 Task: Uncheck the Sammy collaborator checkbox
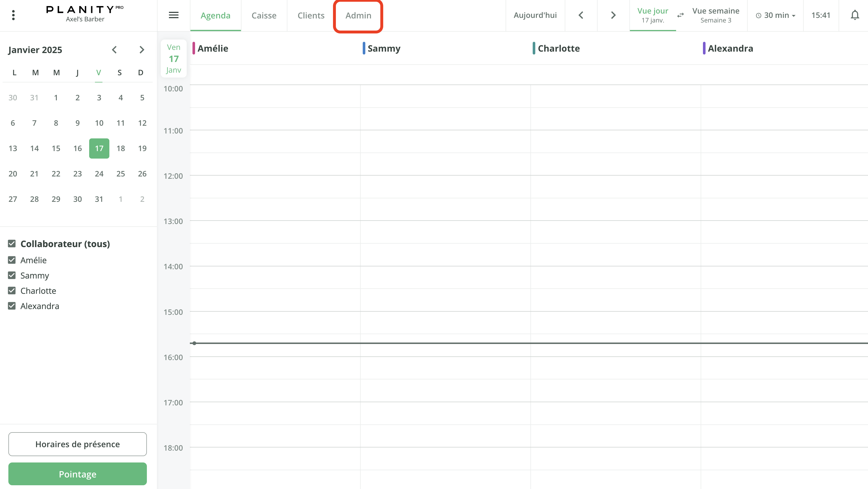point(12,275)
